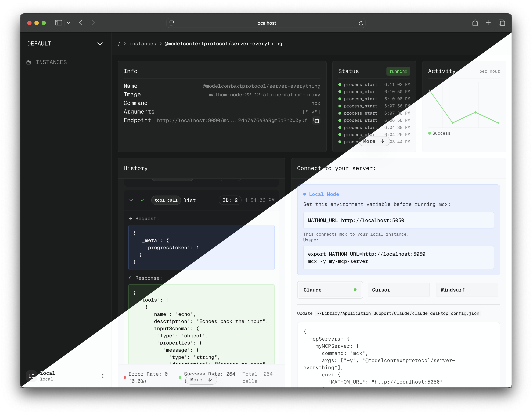Image resolution: width=532 pixels, height=414 pixels.
Task: Click the claude_desktop_config.json path text
Action: pyautogui.click(x=398, y=314)
